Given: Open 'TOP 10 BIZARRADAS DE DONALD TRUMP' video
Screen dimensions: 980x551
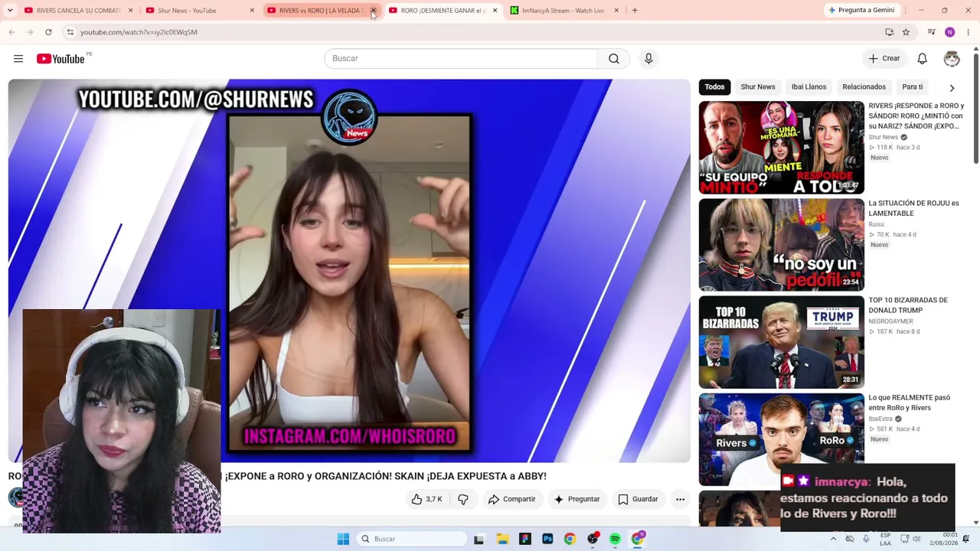Looking at the screenshot, I should pyautogui.click(x=908, y=305).
